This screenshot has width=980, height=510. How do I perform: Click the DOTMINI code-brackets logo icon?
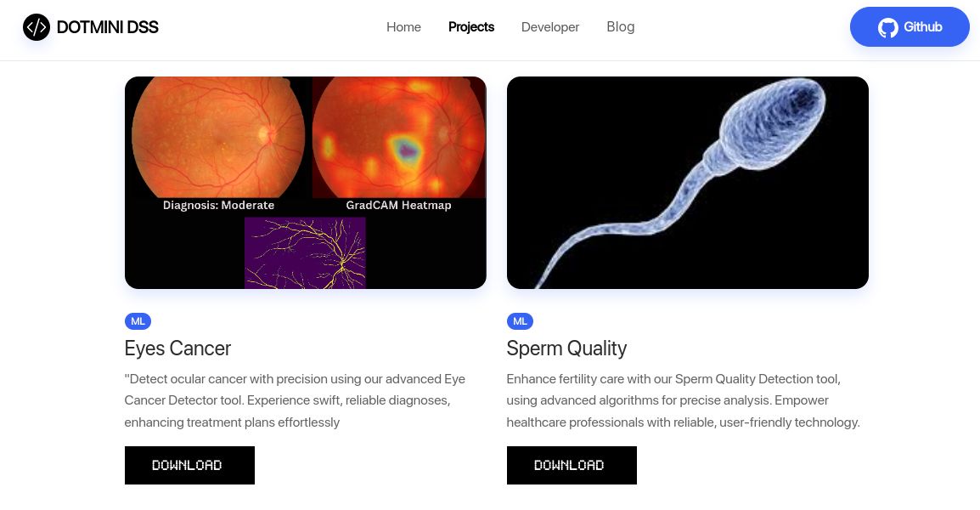pyautogui.click(x=37, y=27)
